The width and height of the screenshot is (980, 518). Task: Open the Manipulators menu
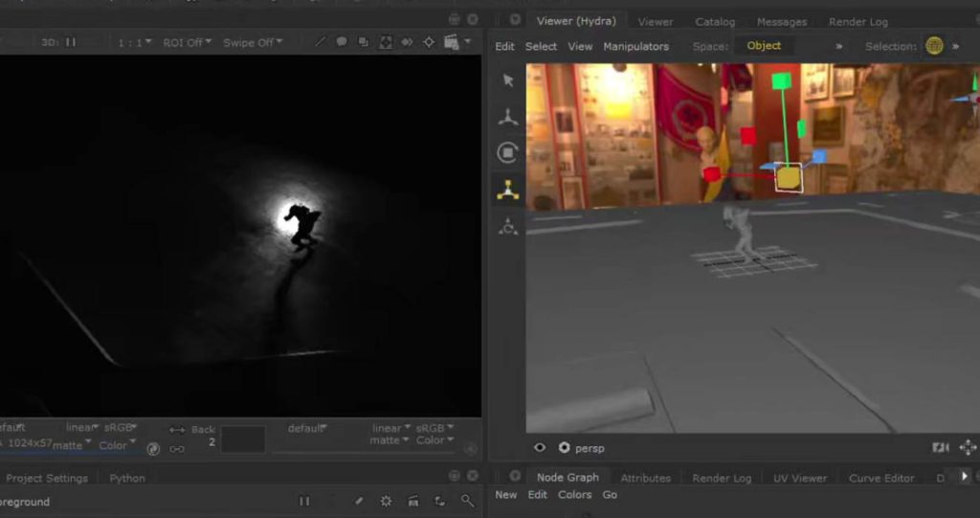pos(635,46)
